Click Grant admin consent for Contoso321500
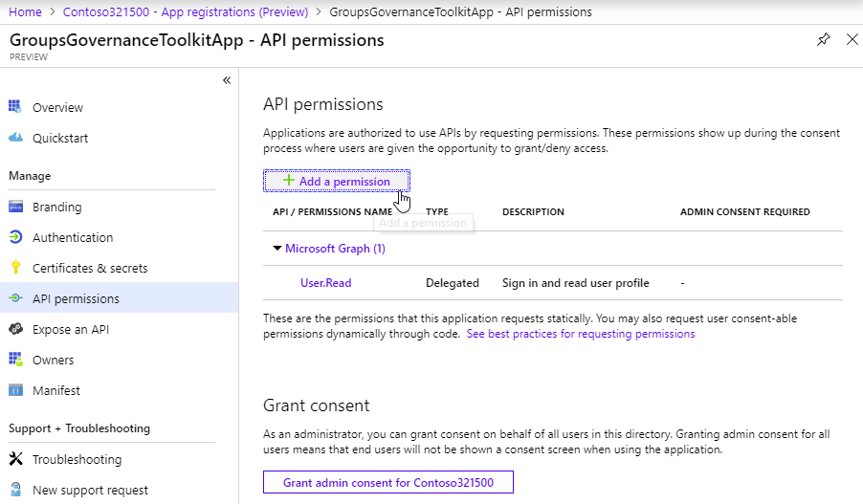863x504 pixels. tap(387, 482)
